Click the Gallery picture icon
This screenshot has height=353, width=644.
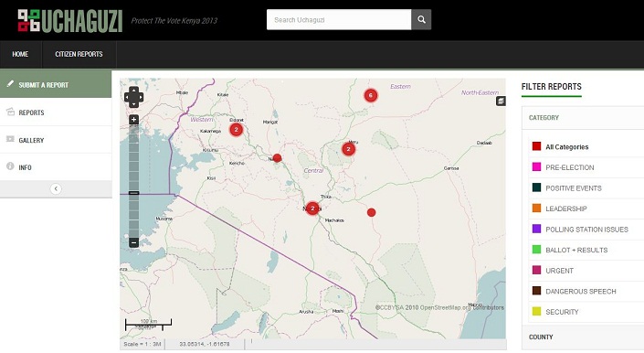(10, 139)
